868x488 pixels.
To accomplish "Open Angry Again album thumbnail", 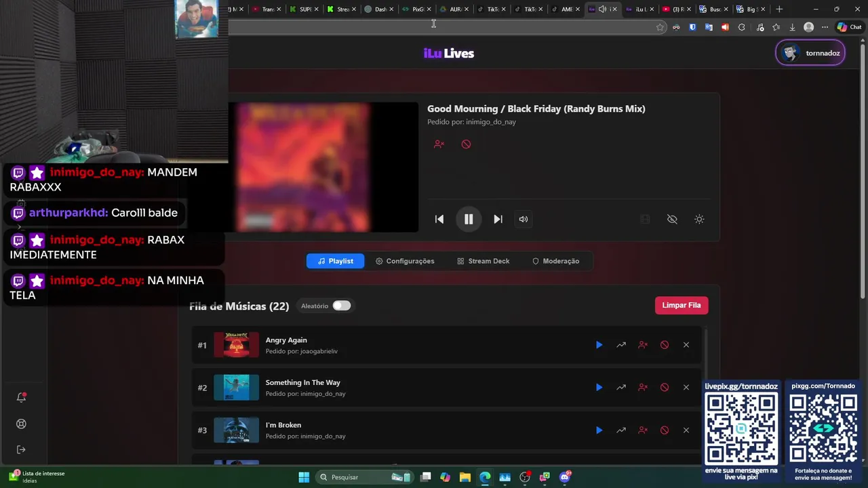I will coord(236,345).
